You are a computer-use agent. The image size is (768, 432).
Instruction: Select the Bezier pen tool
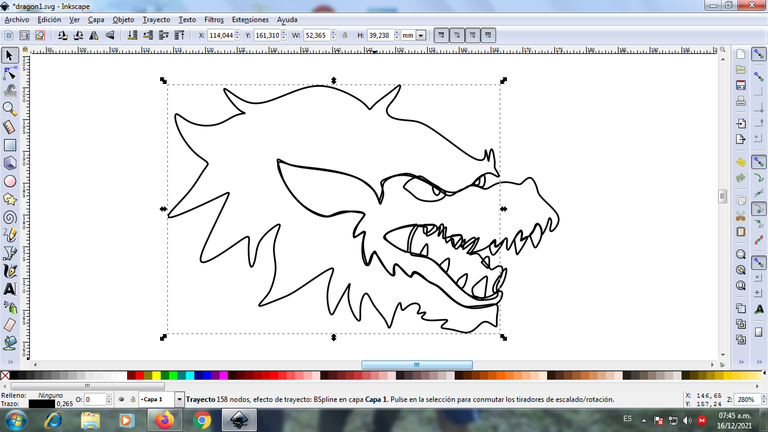click(10, 253)
